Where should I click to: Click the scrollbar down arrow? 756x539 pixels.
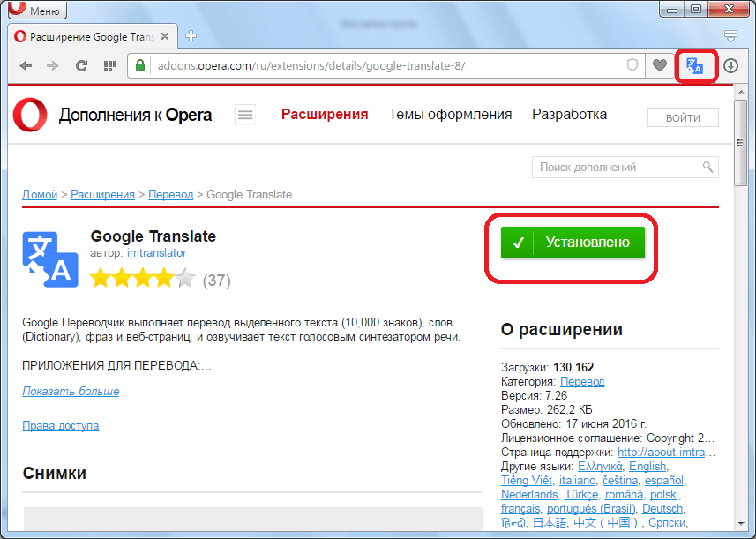tap(741, 524)
